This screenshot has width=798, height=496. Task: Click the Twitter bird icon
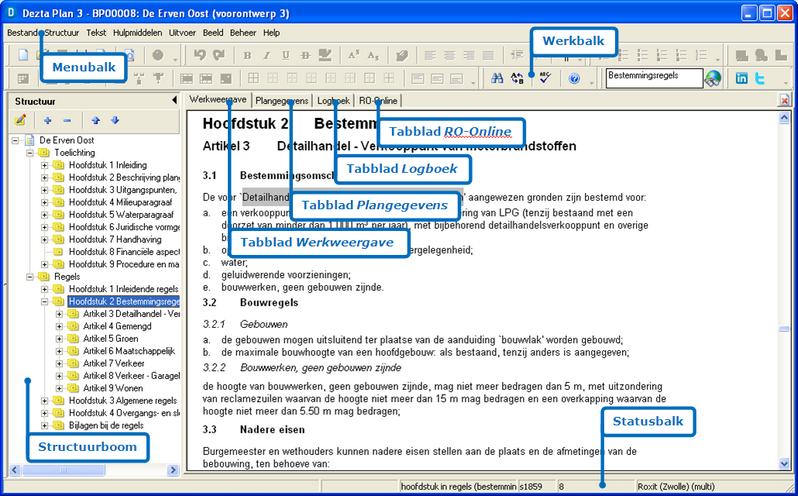[x=760, y=79]
